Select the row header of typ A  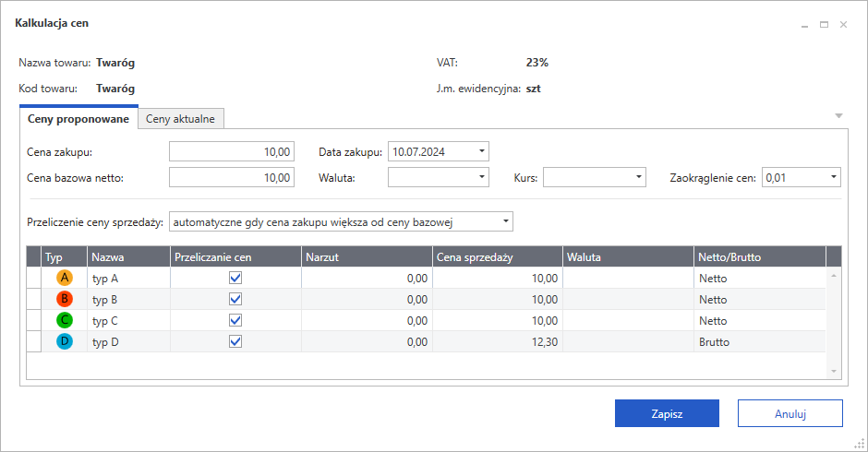[34, 278]
